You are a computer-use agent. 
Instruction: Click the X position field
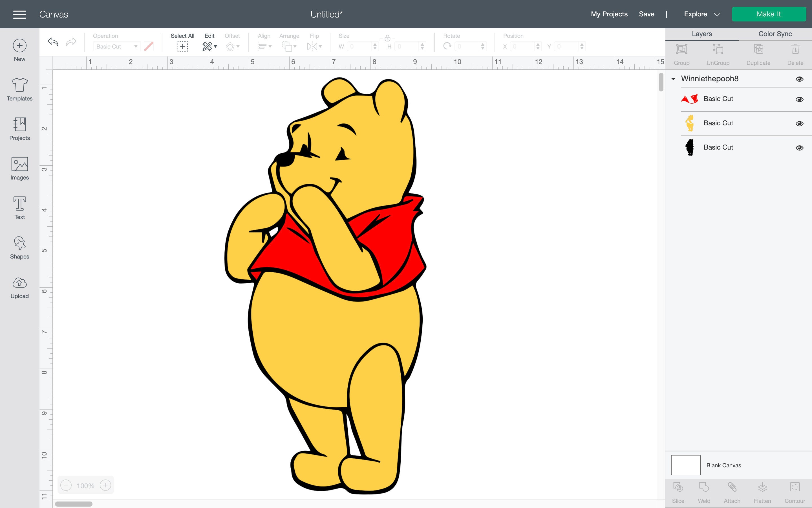[x=522, y=46]
